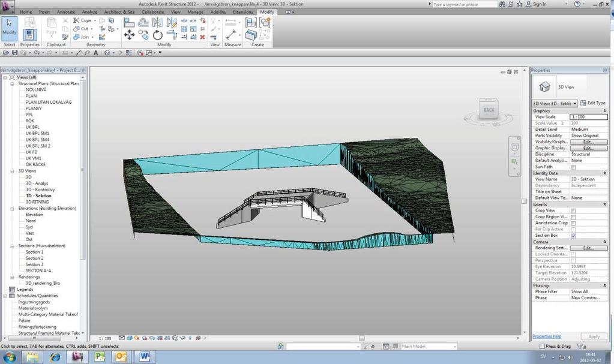Screen dimensions: 614x364
Task: Click the Create Parts icon
Action: [251, 35]
